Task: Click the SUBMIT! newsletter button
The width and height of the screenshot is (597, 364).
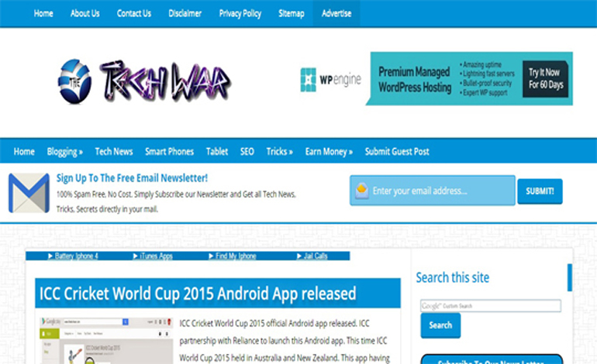Action: pos(540,191)
